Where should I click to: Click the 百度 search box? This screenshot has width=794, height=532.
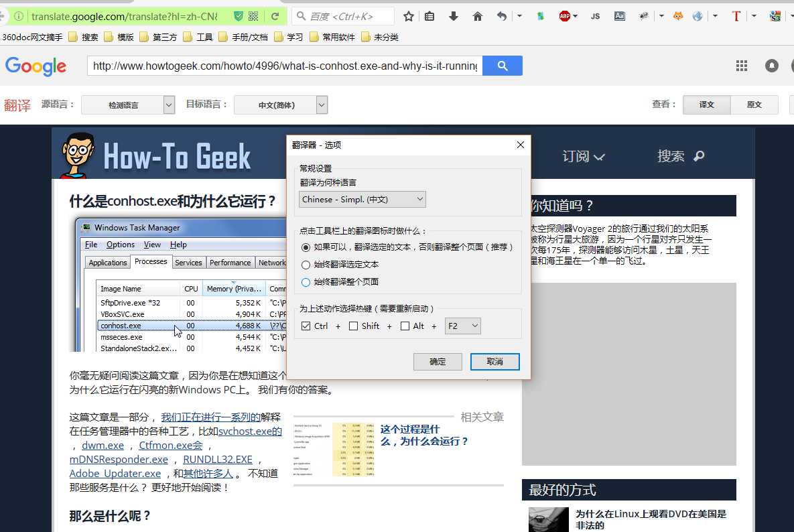[343, 16]
